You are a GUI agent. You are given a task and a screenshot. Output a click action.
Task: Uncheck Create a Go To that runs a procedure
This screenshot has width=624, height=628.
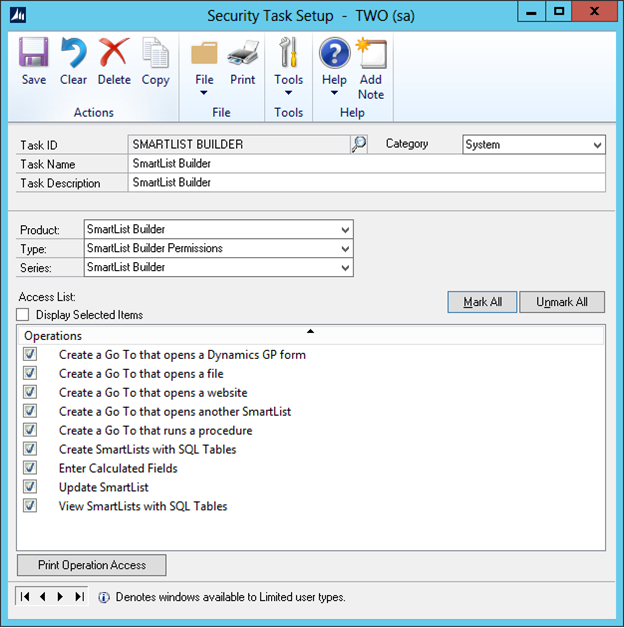click(x=30, y=430)
